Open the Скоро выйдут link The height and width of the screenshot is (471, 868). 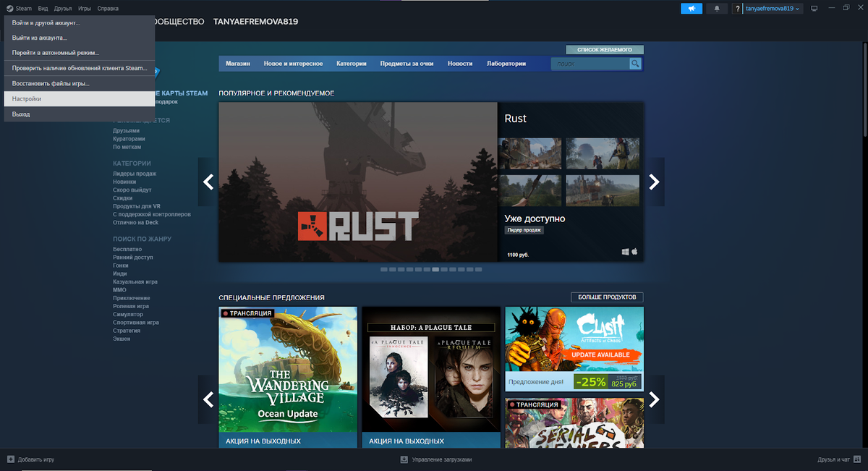click(x=132, y=190)
